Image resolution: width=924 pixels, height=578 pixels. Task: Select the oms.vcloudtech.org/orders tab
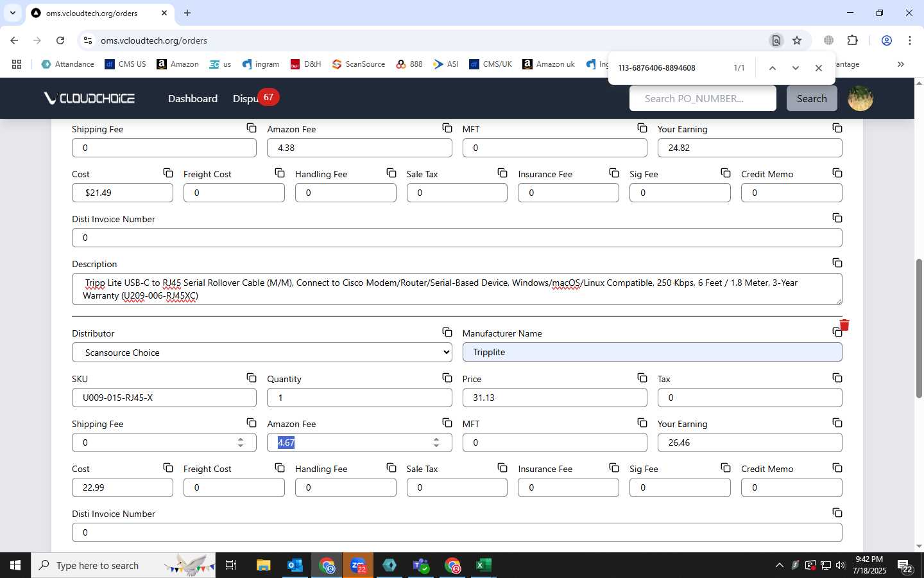point(99,13)
